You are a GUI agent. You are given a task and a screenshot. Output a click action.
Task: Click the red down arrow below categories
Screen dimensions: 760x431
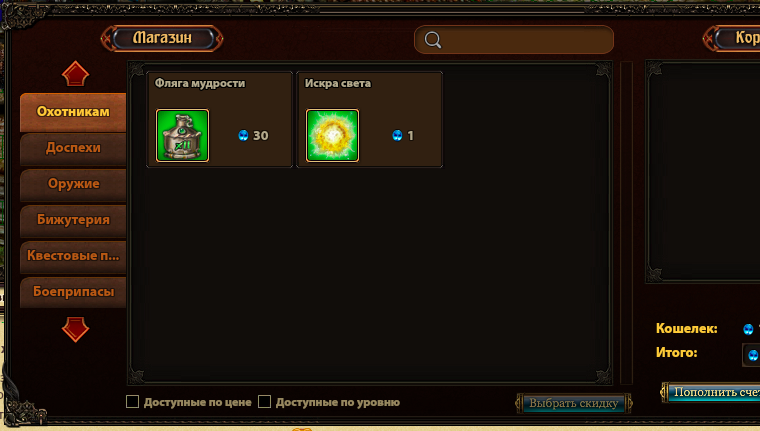(x=75, y=329)
